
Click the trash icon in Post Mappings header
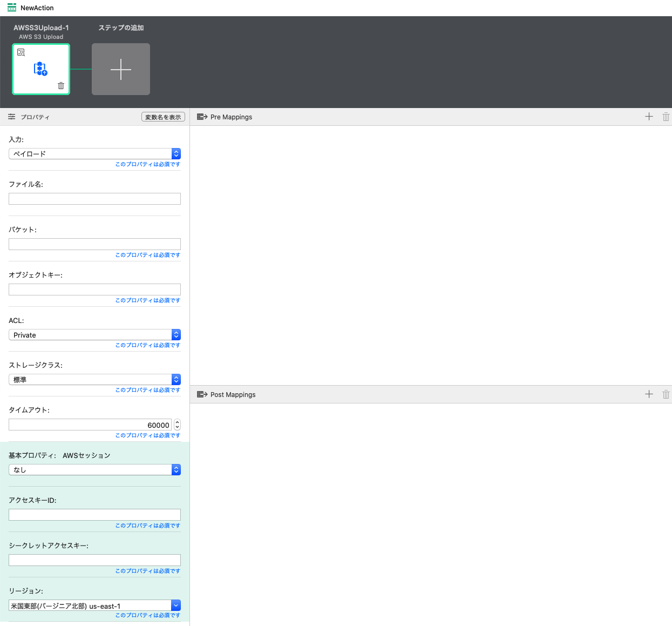click(666, 394)
